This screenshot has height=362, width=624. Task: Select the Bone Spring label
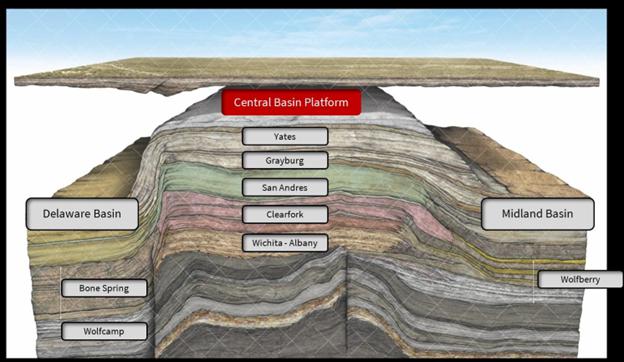pos(104,288)
